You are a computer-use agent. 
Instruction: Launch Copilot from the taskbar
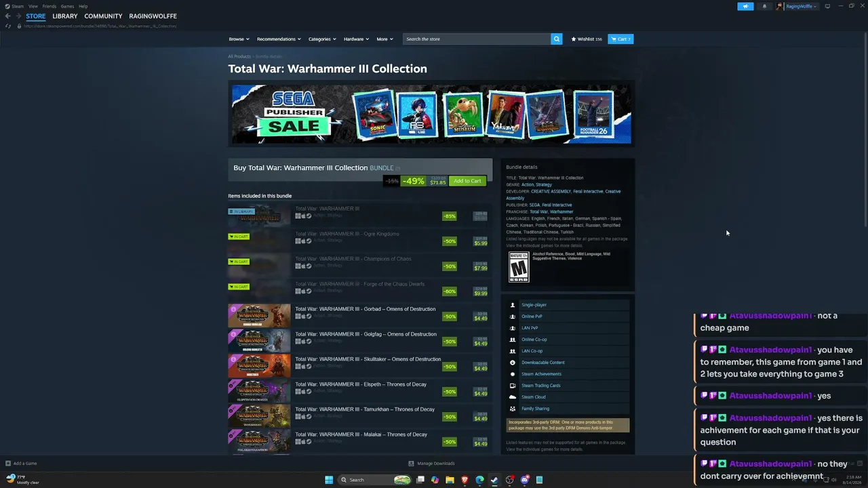click(435, 480)
